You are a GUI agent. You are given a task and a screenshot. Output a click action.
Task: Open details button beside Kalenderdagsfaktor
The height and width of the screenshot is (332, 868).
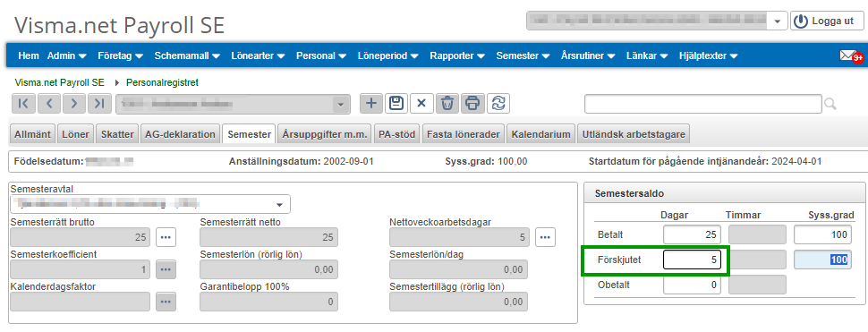pyautogui.click(x=166, y=302)
